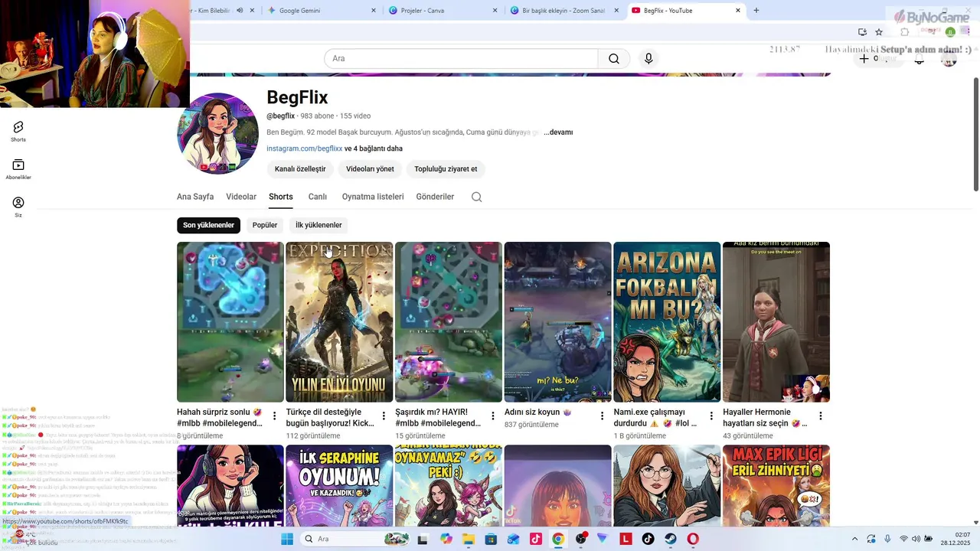Open 've 4 bağlantı daha' links

click(x=374, y=148)
